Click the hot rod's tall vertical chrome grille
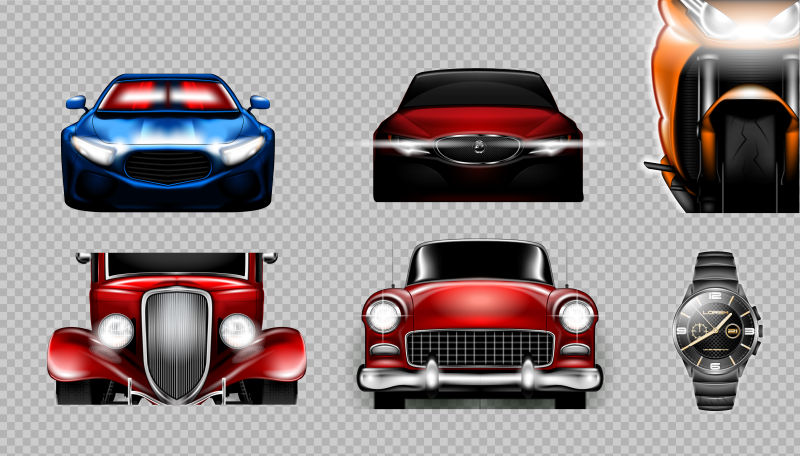The width and height of the screenshot is (800, 456). pyautogui.click(x=176, y=343)
